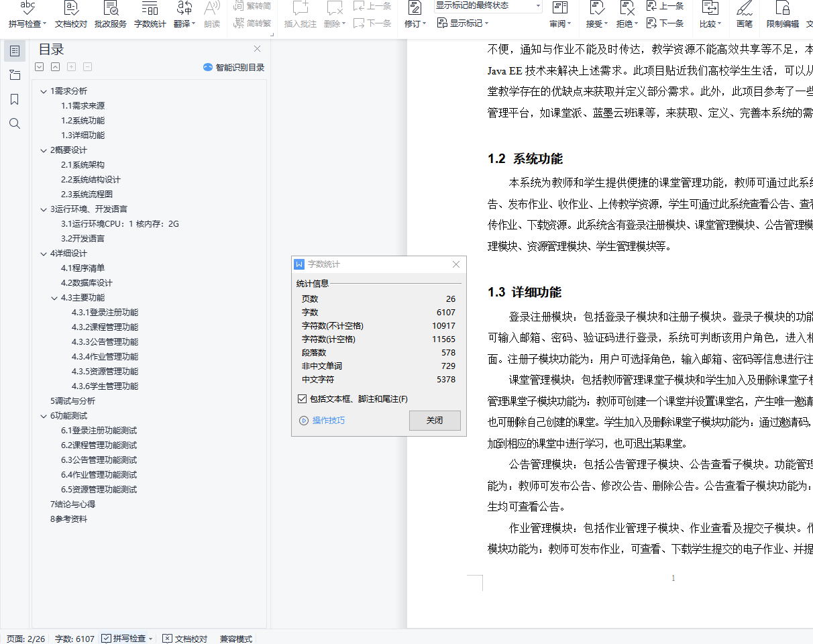Collapse the 3运行环境、开发语言 node

click(44, 209)
